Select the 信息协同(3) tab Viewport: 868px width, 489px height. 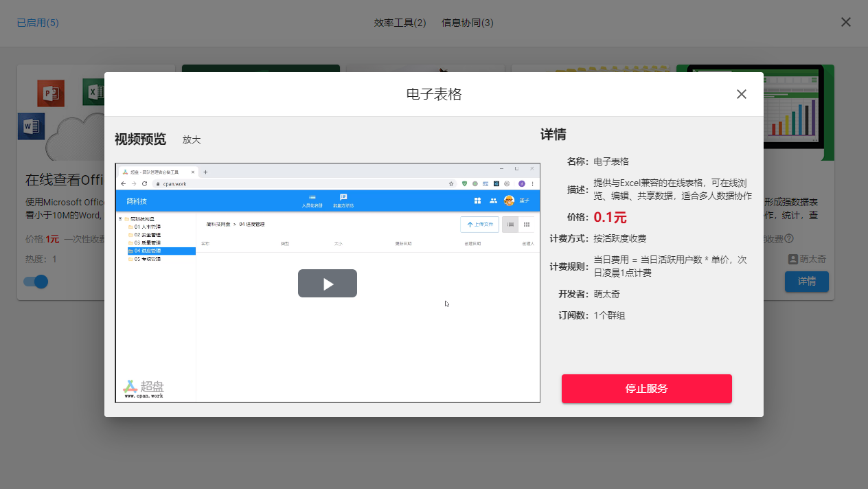467,23
